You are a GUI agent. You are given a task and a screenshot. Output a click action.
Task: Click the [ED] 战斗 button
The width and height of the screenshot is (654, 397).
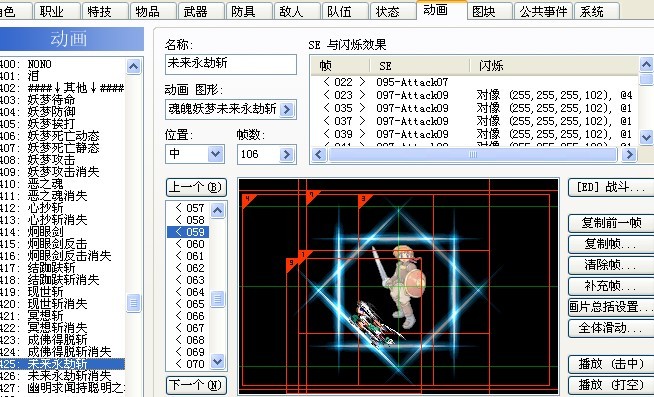tap(612, 187)
